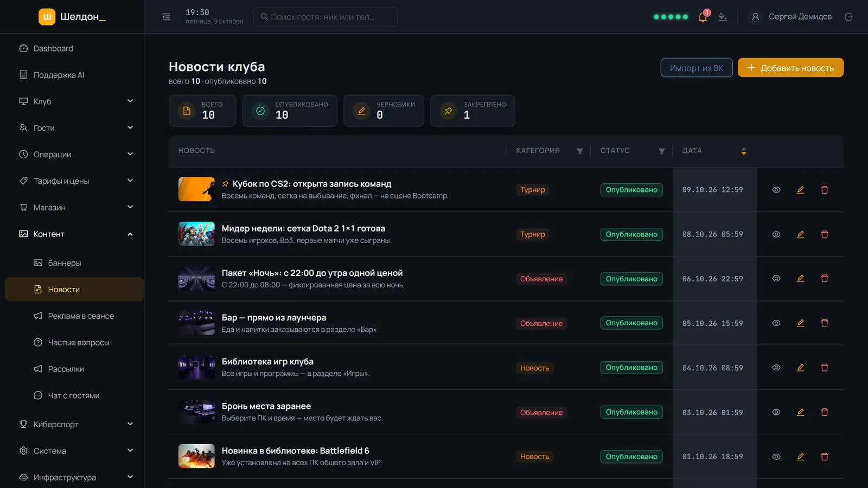This screenshot has height=488, width=868.
Task: Delete the Battlefield 6 news item
Action: tap(825, 457)
